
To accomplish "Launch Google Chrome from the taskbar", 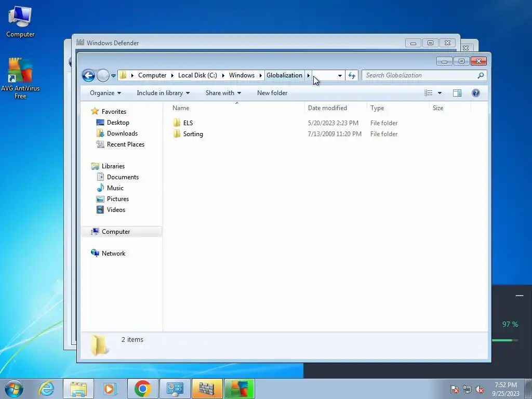I will point(142,389).
